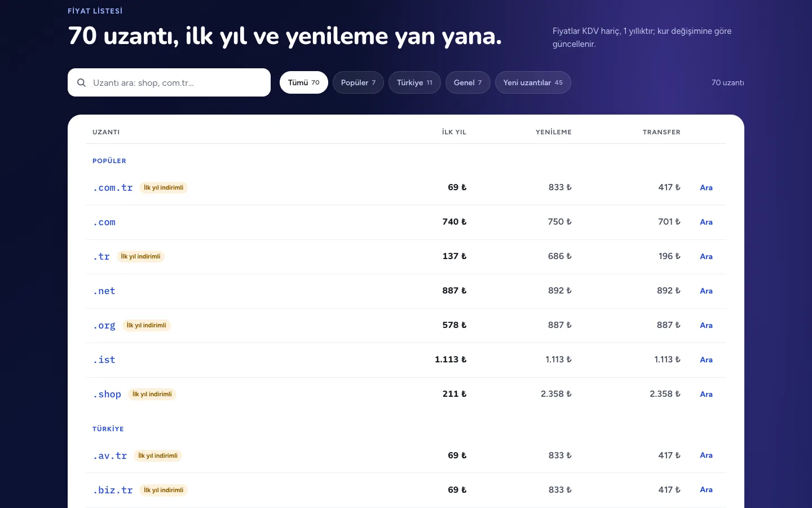Click the 686 ₺ renewal price
Screen dimensions: 812x508
click(x=560, y=256)
